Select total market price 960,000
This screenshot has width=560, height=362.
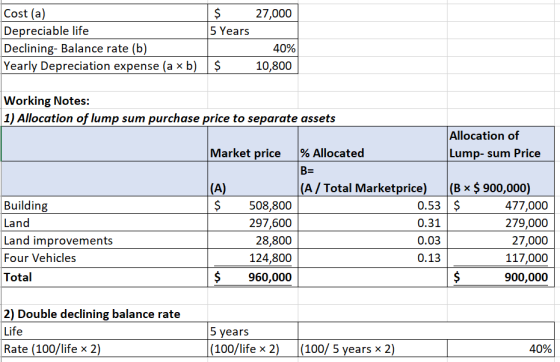[253, 277]
